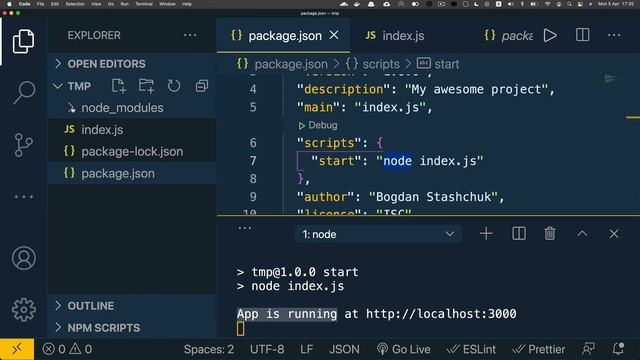This screenshot has height=360, width=640.
Task: Open the Selection menu in macOS menu bar
Action: coord(75,4)
